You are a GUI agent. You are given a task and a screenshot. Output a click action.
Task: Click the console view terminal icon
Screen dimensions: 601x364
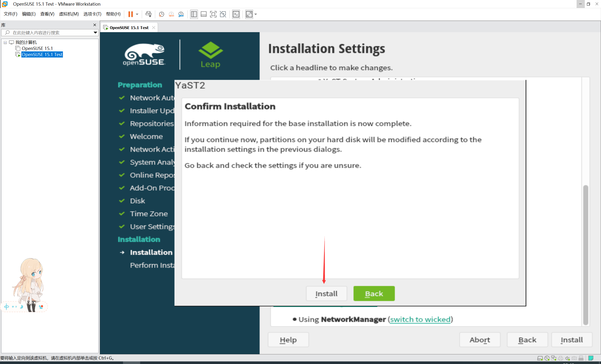point(236,14)
